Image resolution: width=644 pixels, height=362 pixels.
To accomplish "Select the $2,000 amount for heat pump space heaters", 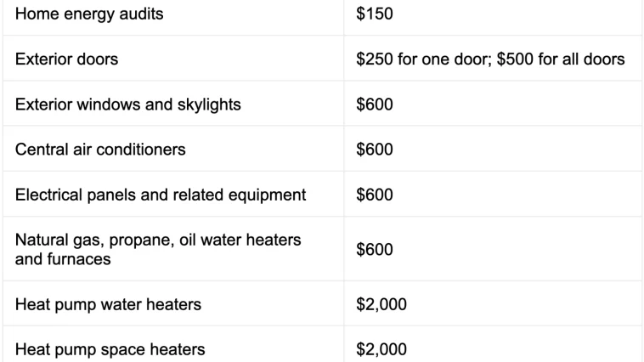I will tap(381, 348).
